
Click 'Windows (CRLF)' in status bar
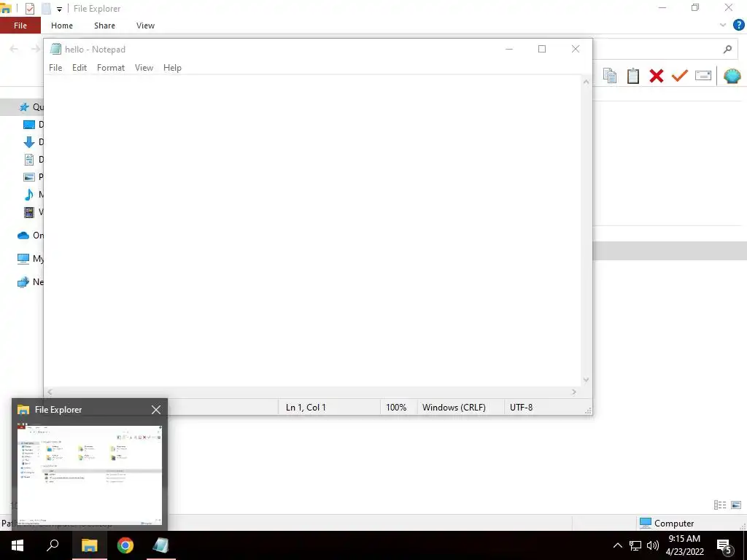454,407
